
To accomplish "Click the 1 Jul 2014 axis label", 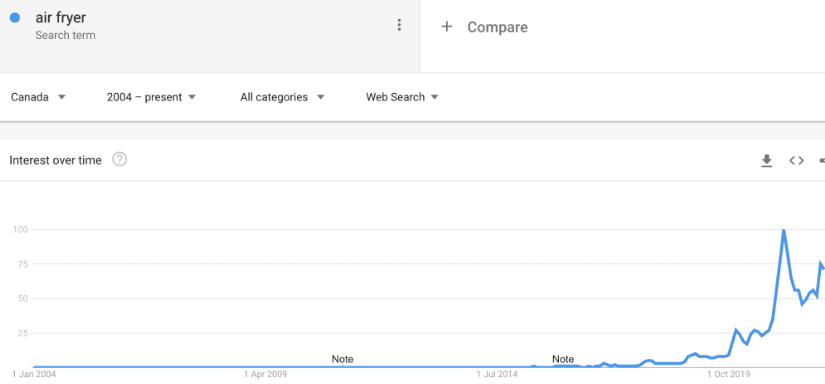I will [497, 375].
